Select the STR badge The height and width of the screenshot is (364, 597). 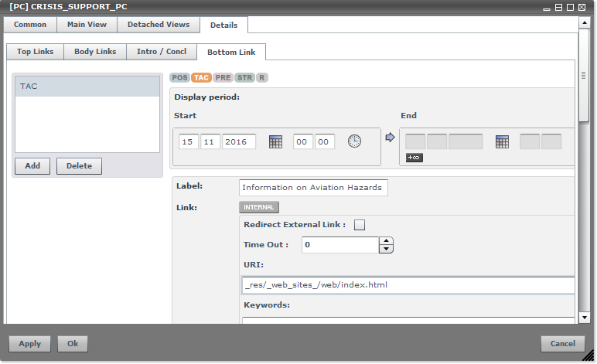pos(244,77)
